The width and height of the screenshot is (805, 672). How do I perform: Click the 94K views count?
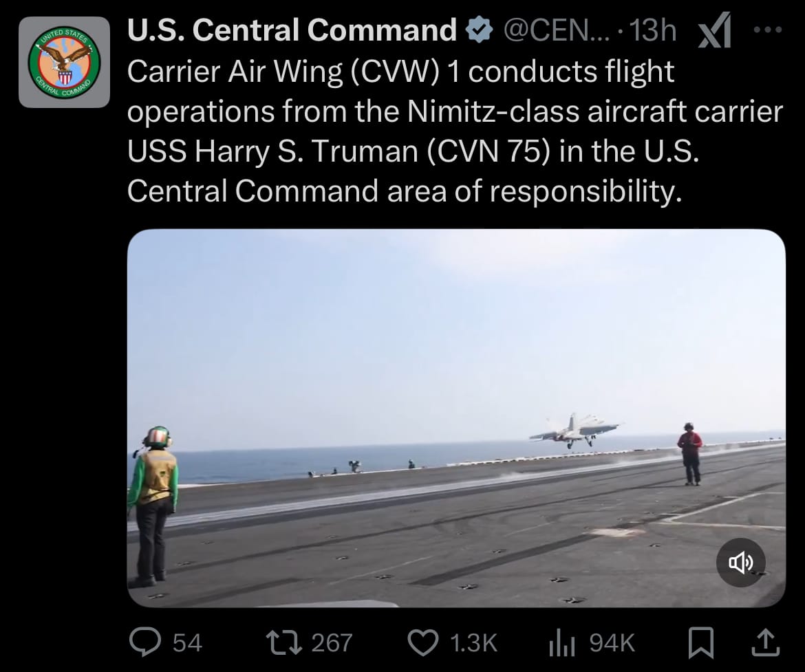point(612,642)
